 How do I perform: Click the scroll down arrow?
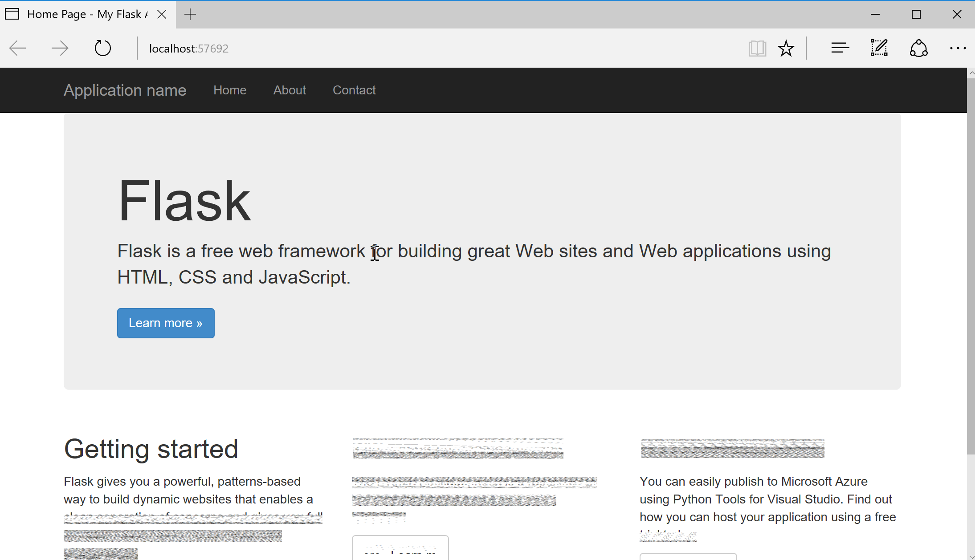click(x=971, y=556)
